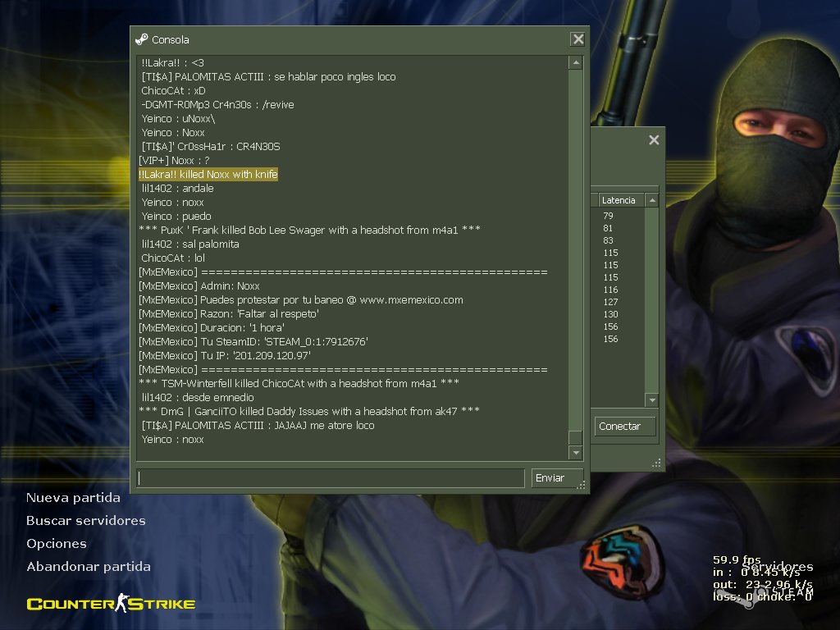Select server row with latency 83

click(x=608, y=240)
